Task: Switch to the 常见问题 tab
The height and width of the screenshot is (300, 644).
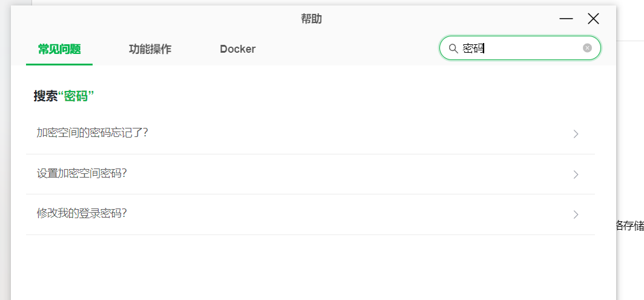Action: coord(59,49)
